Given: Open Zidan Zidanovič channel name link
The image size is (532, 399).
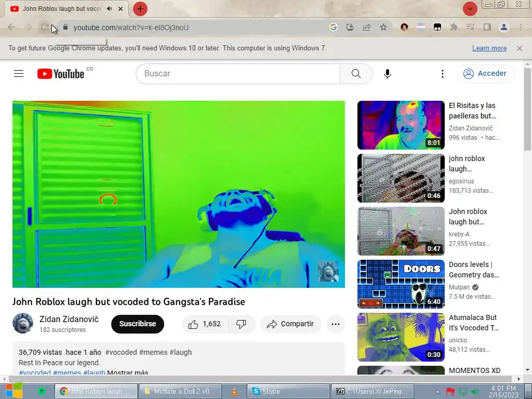Looking at the screenshot, I should coord(69,320).
